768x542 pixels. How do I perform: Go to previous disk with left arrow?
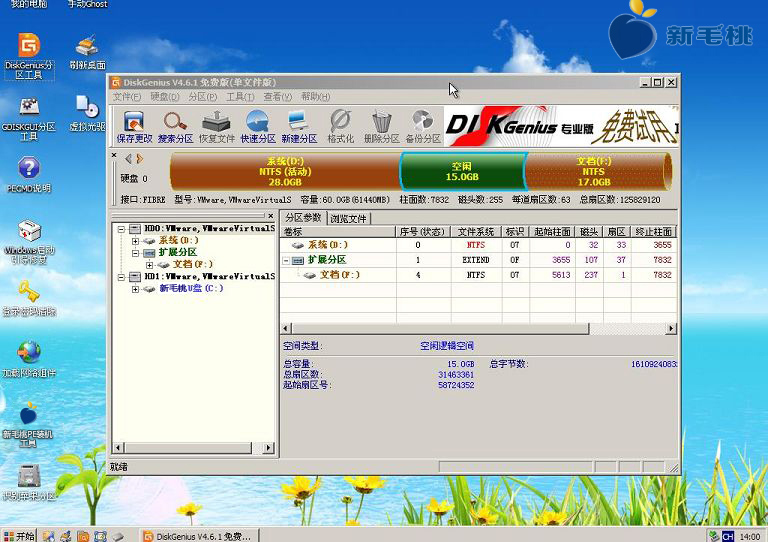pos(128,159)
